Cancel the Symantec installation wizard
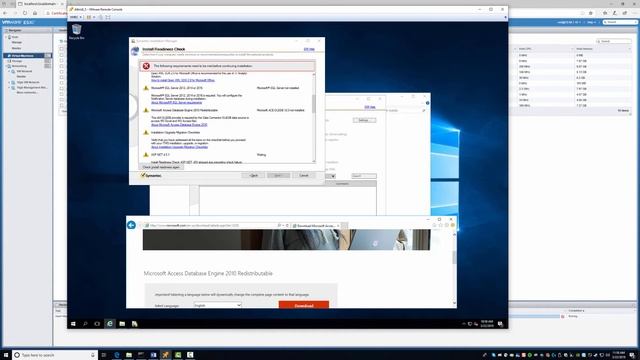The height and width of the screenshot is (360, 640). point(304,176)
